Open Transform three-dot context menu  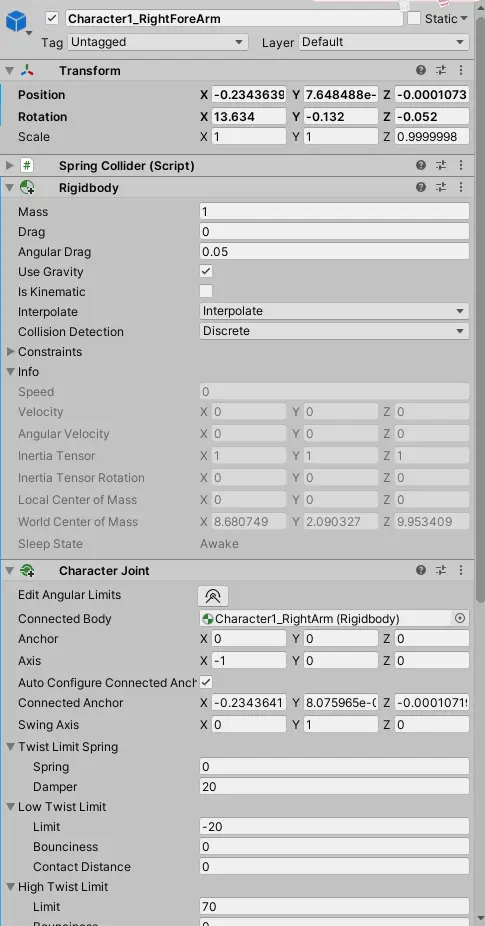tap(461, 70)
